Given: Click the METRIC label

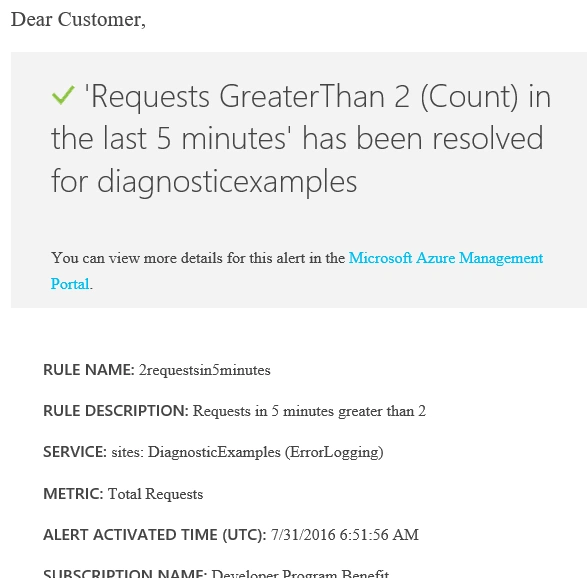Looking at the screenshot, I should coord(73,493).
